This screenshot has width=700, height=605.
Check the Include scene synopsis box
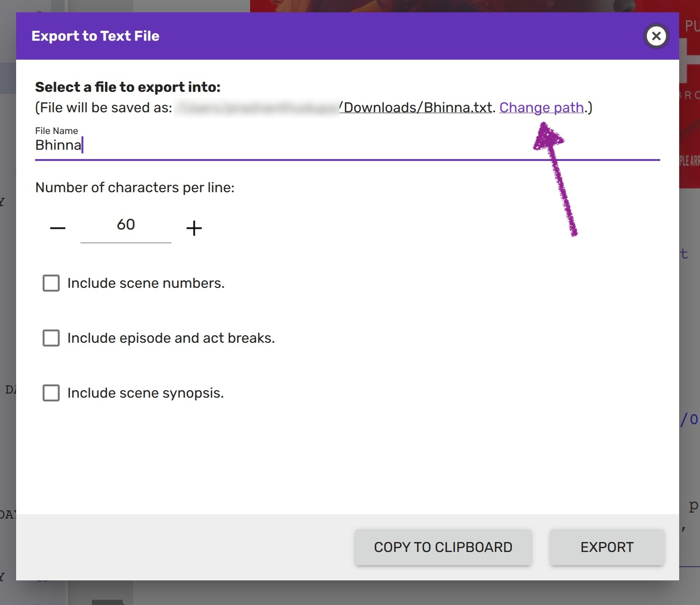(51, 393)
